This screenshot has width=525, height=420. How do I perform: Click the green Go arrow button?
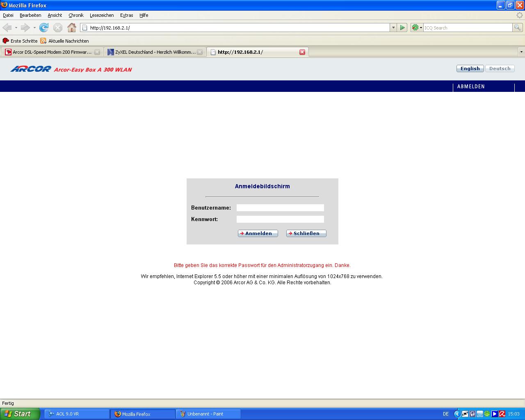[402, 27]
